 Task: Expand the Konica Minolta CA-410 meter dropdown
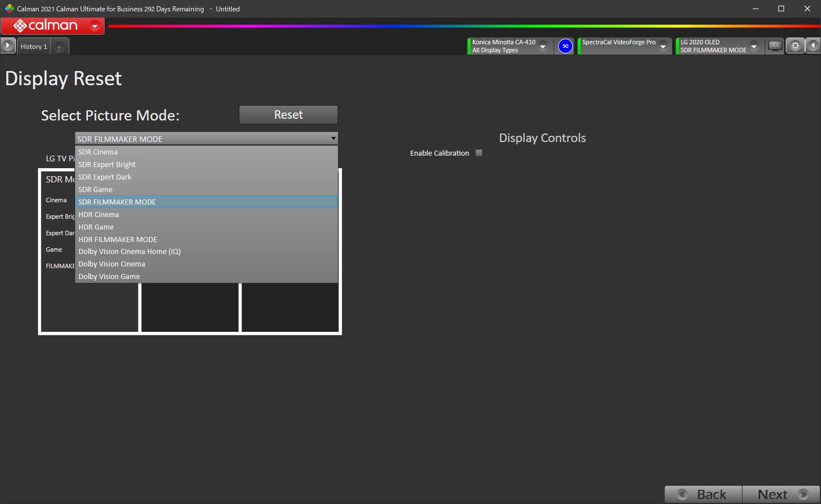[543, 47]
